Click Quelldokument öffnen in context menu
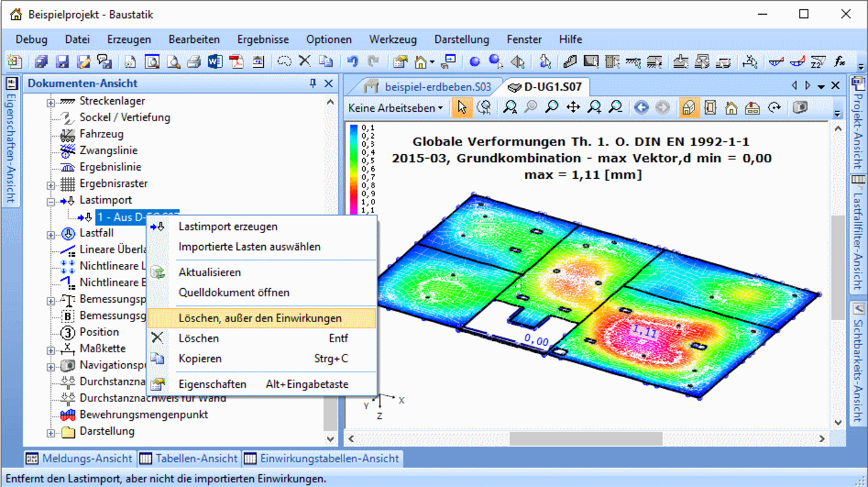 [234, 293]
